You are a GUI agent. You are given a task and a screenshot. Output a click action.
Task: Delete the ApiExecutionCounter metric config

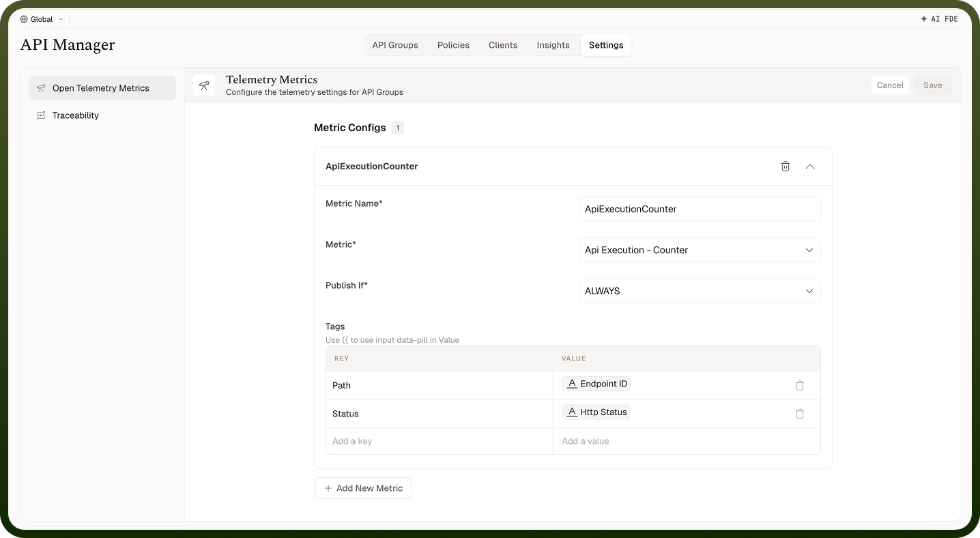click(786, 166)
